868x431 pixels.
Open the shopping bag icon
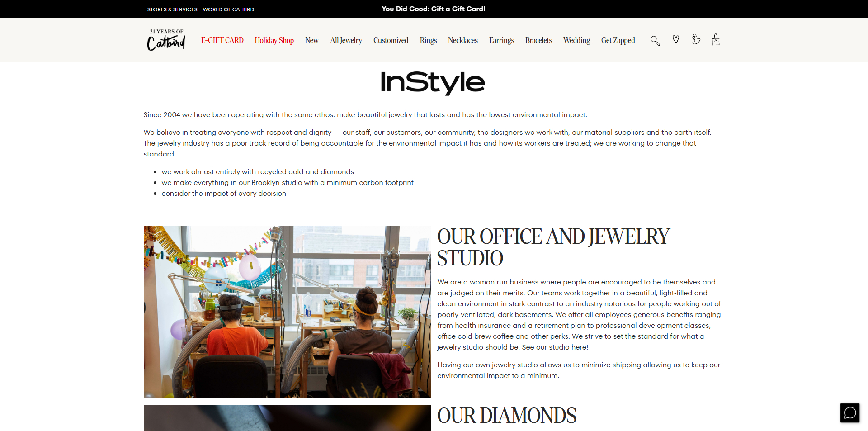(716, 40)
